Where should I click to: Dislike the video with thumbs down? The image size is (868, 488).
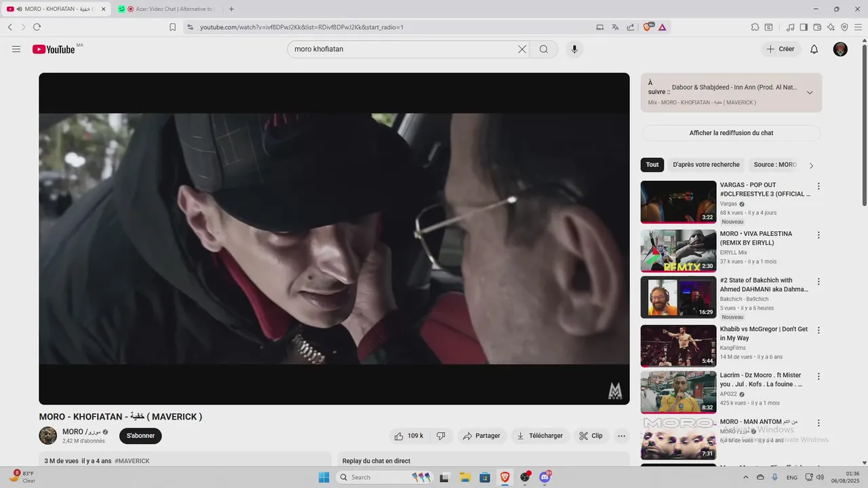pyautogui.click(x=441, y=436)
